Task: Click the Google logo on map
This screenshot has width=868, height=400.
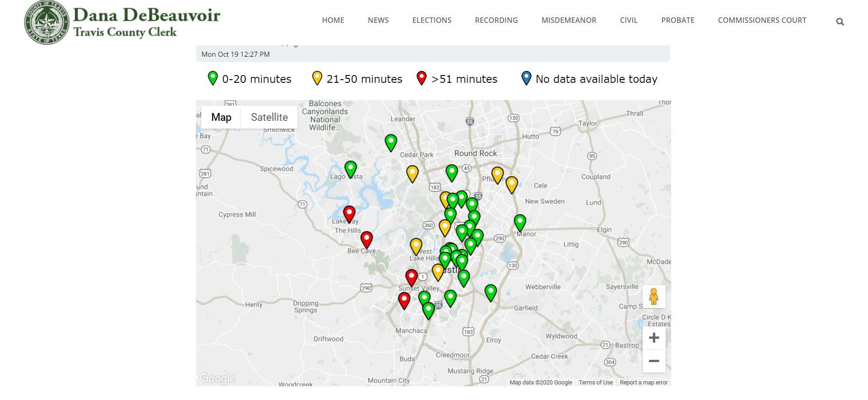Action: click(217, 378)
